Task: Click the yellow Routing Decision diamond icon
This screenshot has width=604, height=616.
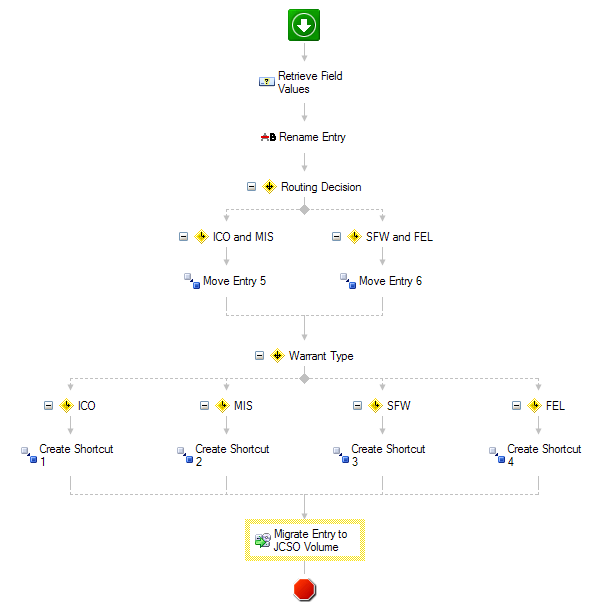Action: 270,187
